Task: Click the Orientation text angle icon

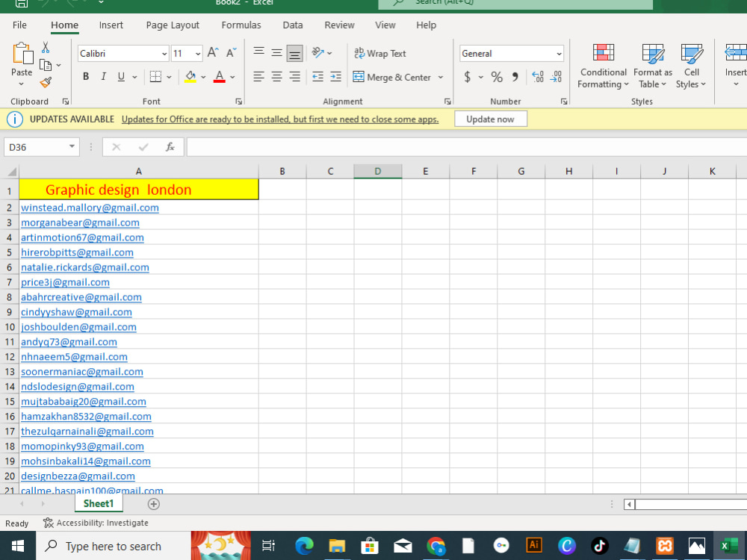Action: point(317,52)
